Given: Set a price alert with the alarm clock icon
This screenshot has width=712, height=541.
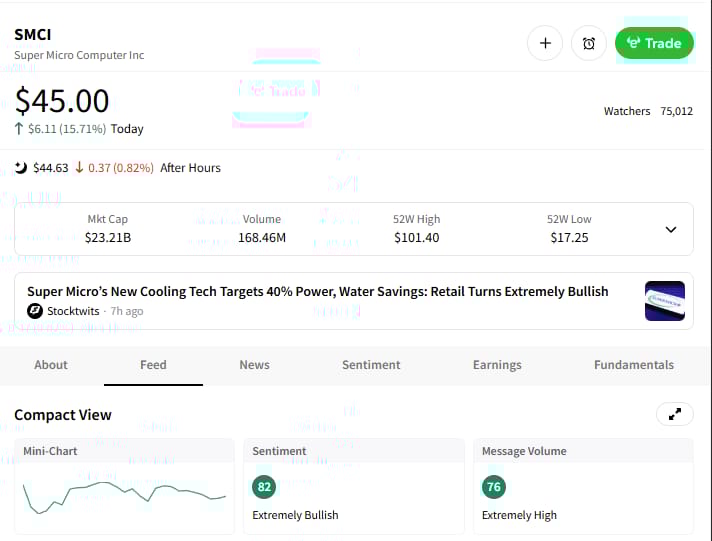Looking at the screenshot, I should click(589, 43).
